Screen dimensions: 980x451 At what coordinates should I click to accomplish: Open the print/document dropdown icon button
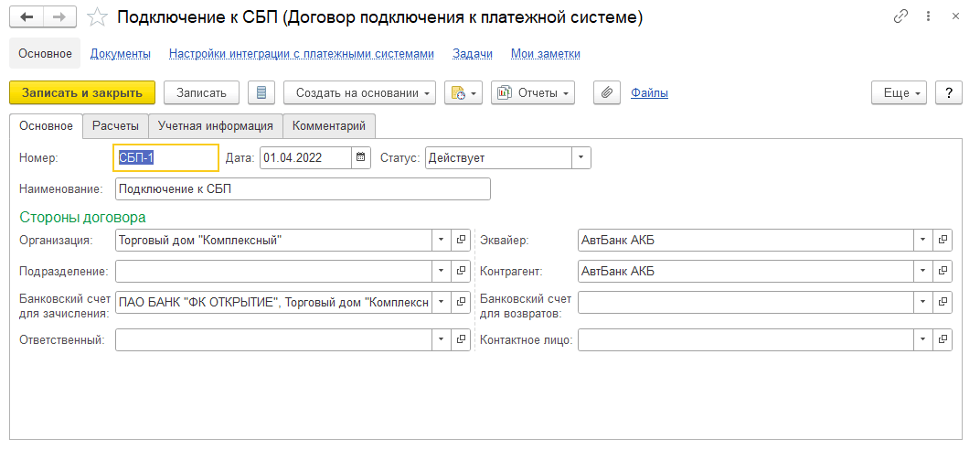coord(463,92)
